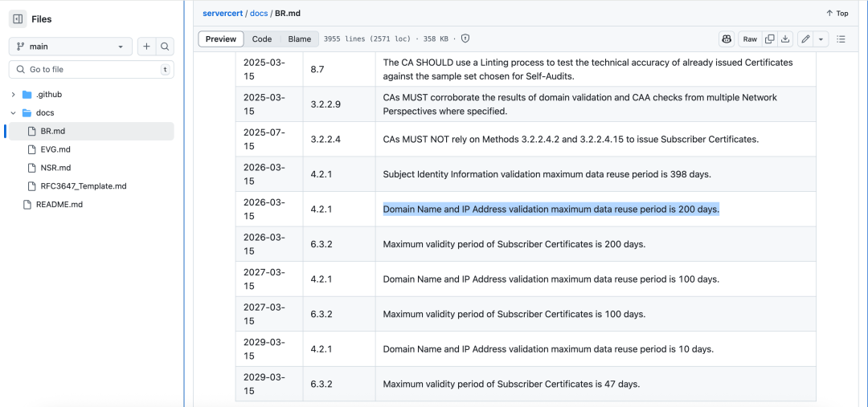Collapse the Files side panel
Screen dimensions: 868x407
click(18, 19)
